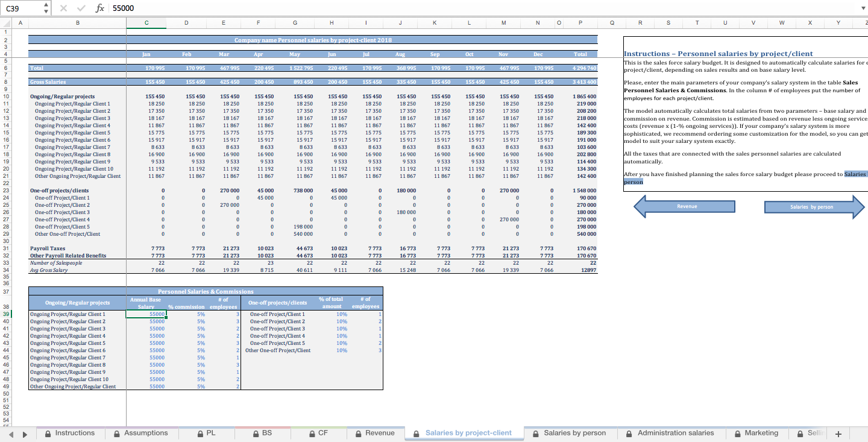Expand the formula bar with right-side arrow

click(863, 8)
